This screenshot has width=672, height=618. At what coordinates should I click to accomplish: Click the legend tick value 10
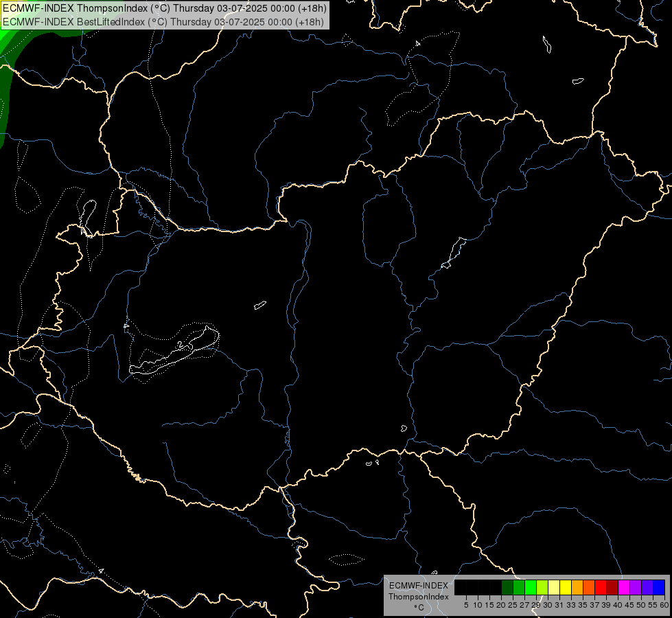[x=478, y=605]
